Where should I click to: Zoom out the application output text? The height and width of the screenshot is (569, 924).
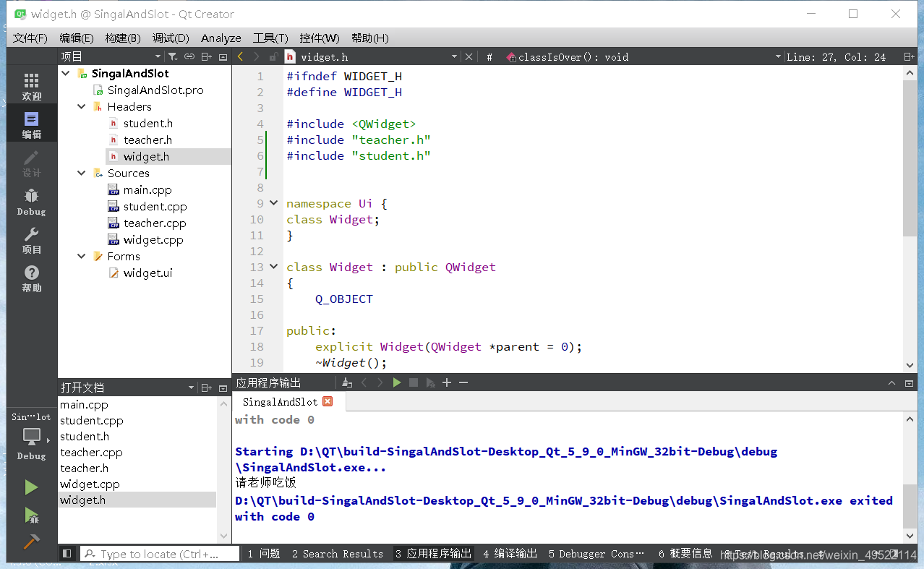[463, 382]
